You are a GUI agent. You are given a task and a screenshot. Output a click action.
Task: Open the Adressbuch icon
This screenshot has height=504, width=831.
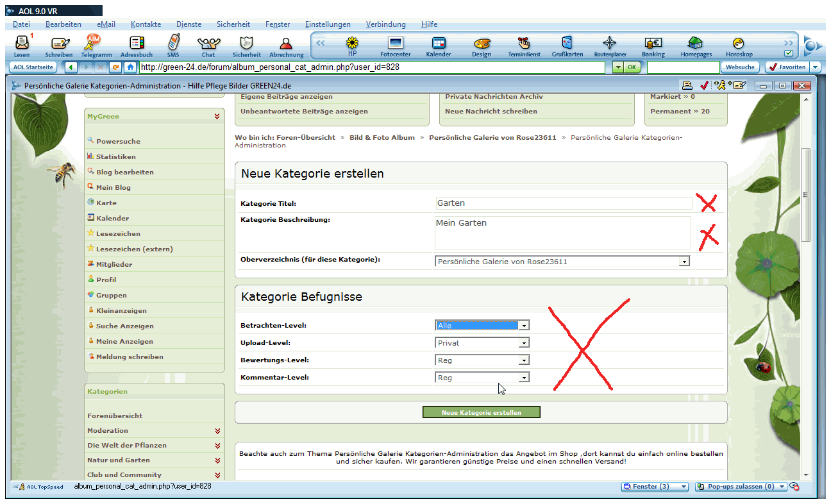point(137,44)
